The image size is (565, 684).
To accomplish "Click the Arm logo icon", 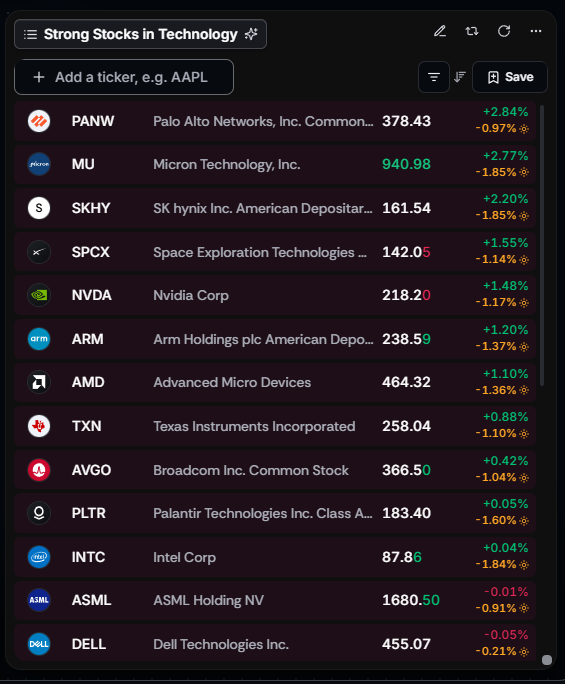I will pyautogui.click(x=39, y=339).
